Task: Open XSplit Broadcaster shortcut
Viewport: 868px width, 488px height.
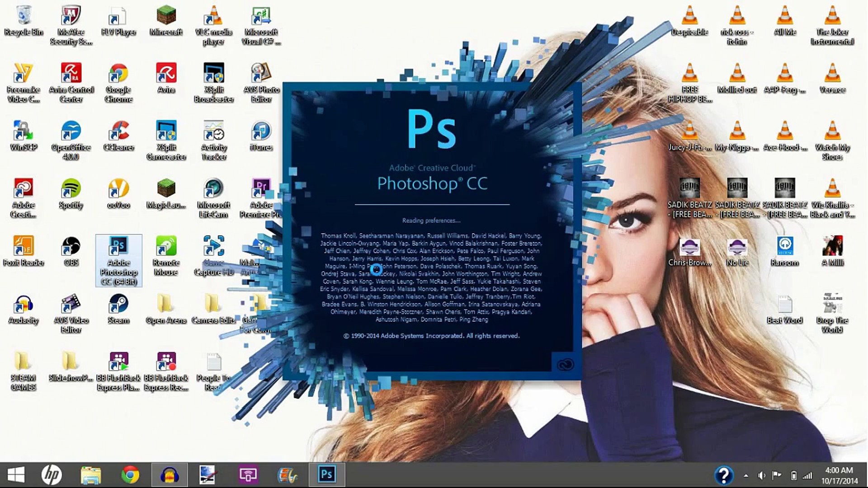Action: [213, 84]
